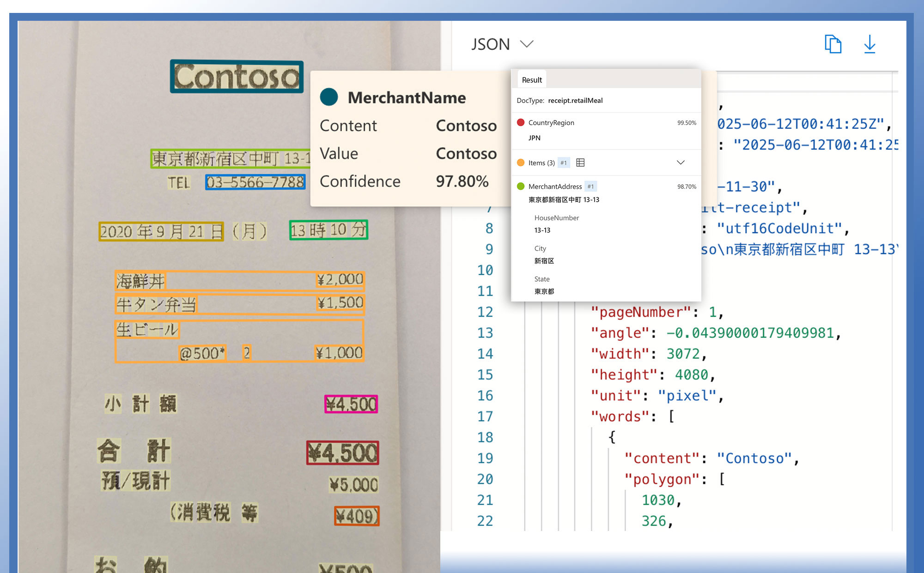The image size is (924, 573).
Task: Click the "words" key in JSON
Action: [620, 416]
